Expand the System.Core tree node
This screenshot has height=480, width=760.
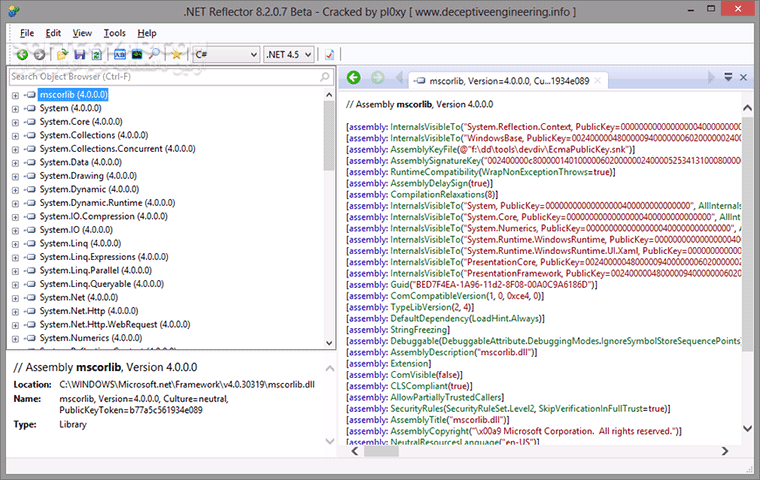point(15,122)
